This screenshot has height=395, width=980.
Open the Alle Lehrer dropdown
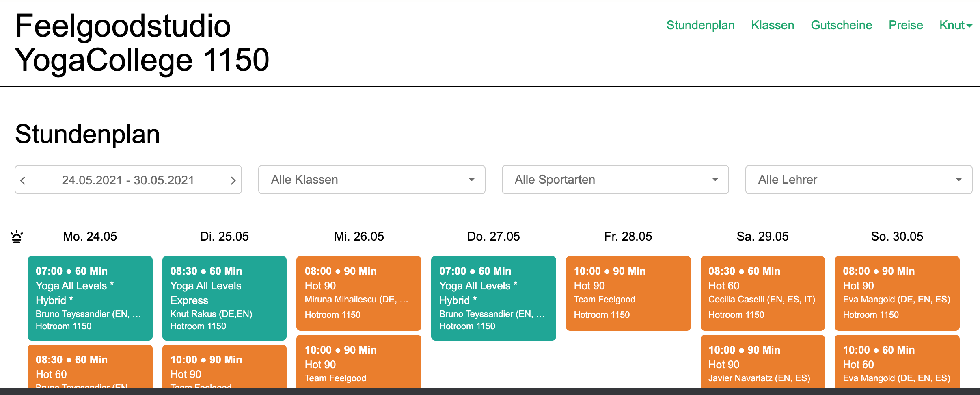point(859,180)
